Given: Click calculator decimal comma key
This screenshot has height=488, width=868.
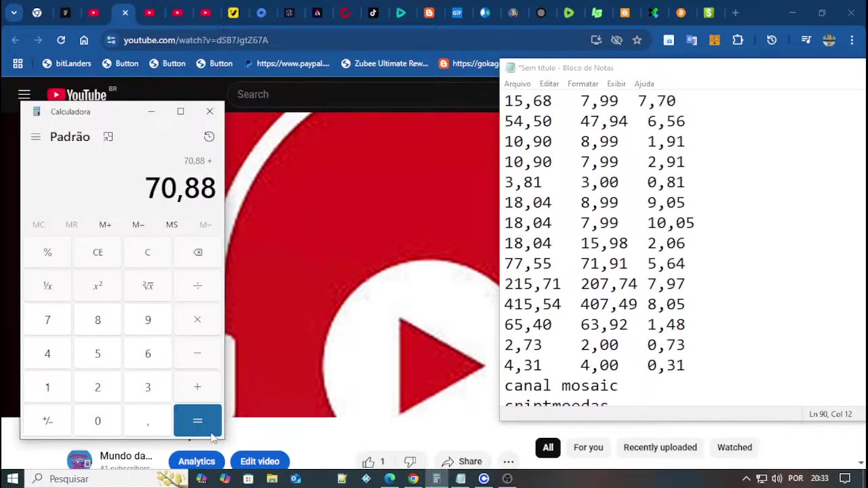Looking at the screenshot, I should click(x=148, y=421).
